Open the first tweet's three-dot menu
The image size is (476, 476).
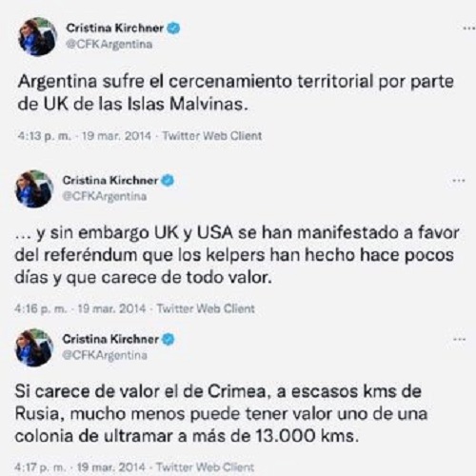[x=469, y=29]
